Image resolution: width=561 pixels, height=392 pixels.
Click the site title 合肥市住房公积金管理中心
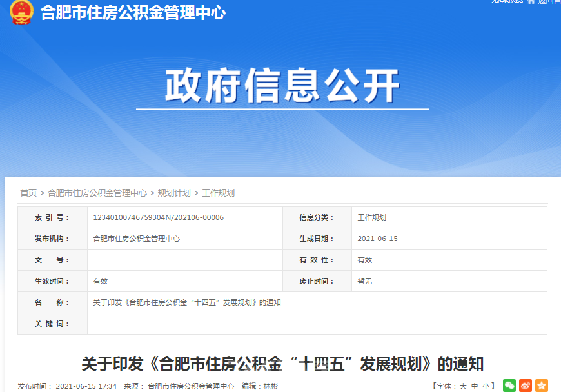point(133,12)
